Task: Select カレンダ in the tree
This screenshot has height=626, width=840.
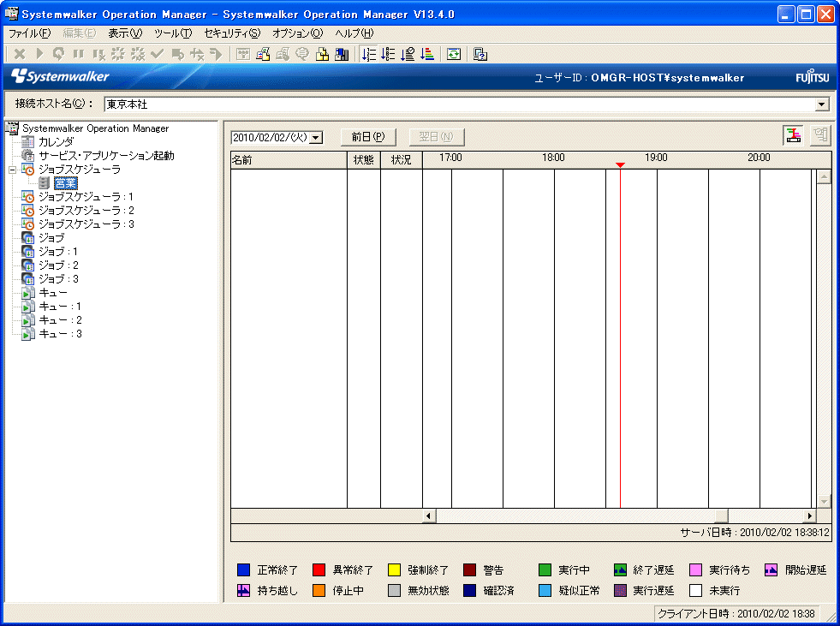Action: [56, 142]
